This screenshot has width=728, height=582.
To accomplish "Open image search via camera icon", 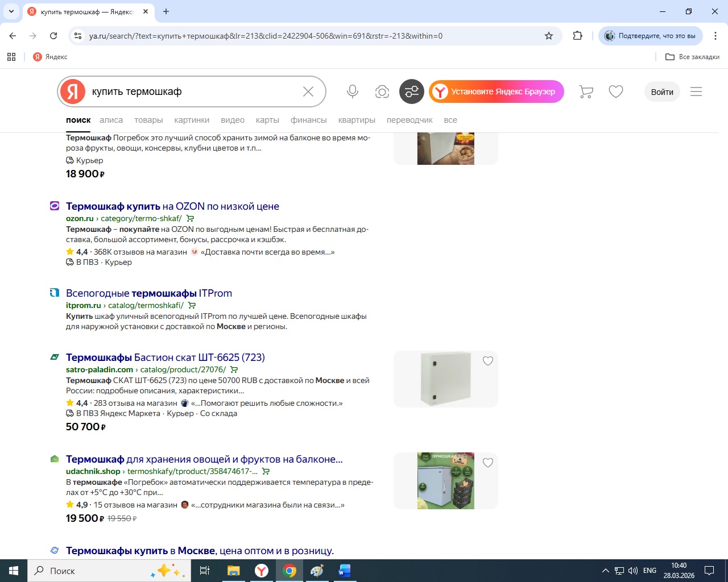I will point(382,92).
